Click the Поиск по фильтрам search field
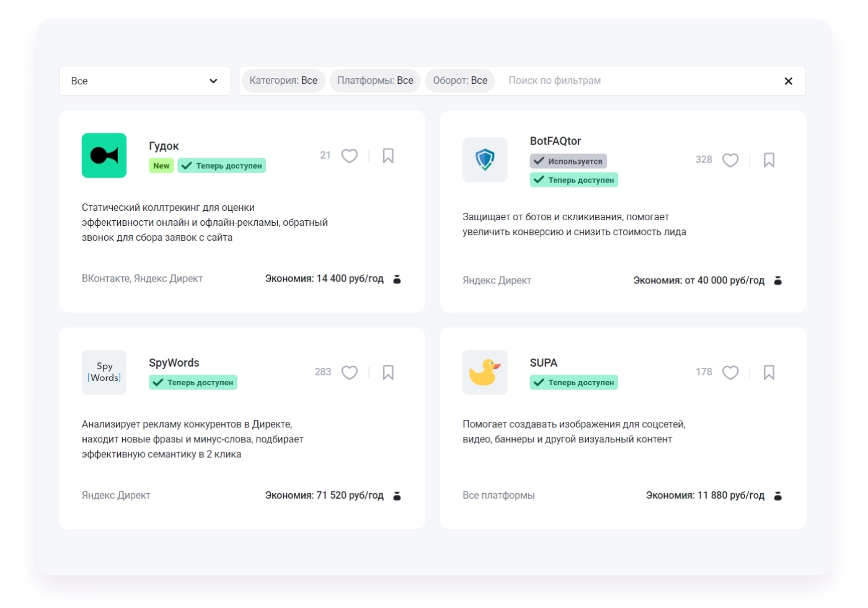Viewport: 868px width, 608px height. 554,80
